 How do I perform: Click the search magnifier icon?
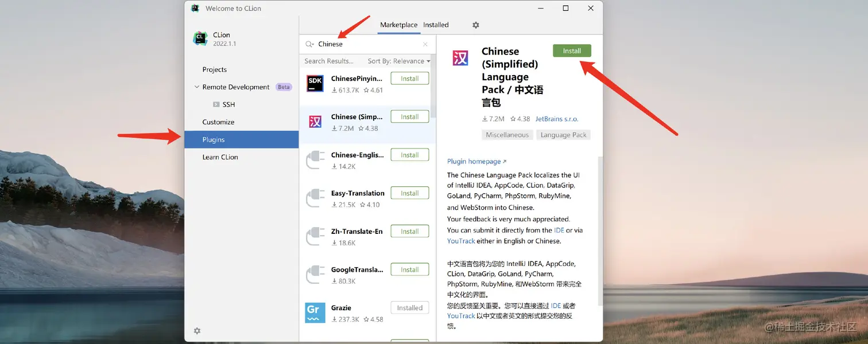309,44
